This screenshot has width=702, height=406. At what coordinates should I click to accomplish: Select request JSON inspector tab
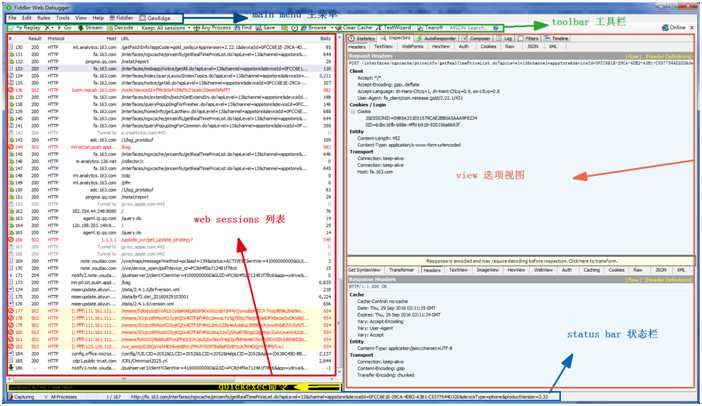click(x=533, y=47)
